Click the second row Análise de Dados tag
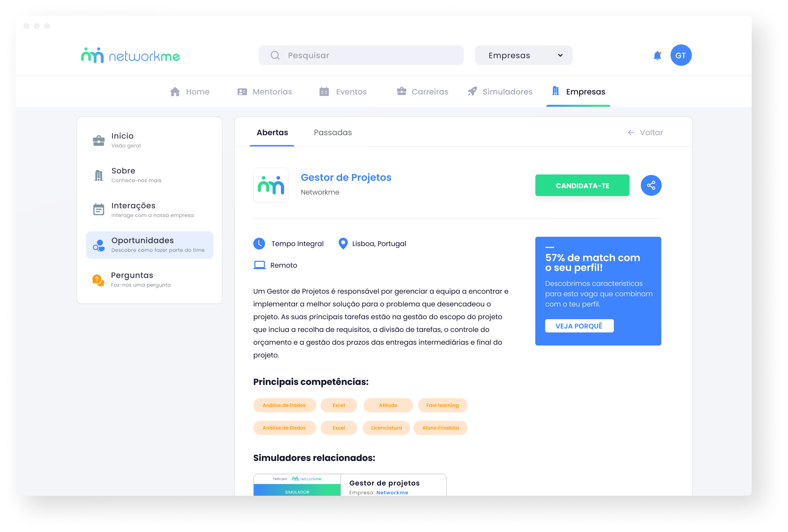 (x=284, y=428)
